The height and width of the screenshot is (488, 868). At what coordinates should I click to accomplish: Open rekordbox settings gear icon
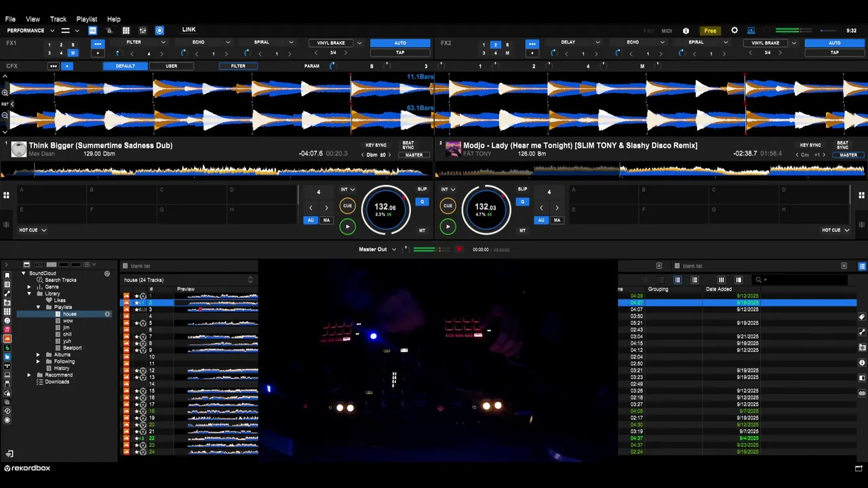coord(734,30)
